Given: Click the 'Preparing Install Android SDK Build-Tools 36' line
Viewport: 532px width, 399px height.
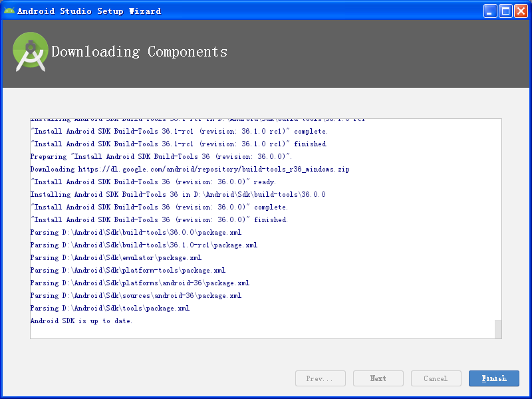Looking at the screenshot, I should [x=161, y=156].
